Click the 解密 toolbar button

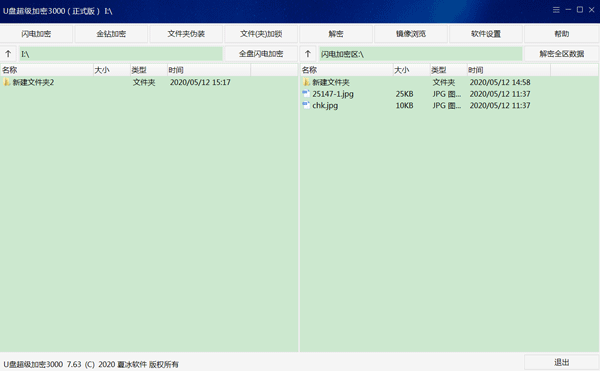tap(336, 34)
